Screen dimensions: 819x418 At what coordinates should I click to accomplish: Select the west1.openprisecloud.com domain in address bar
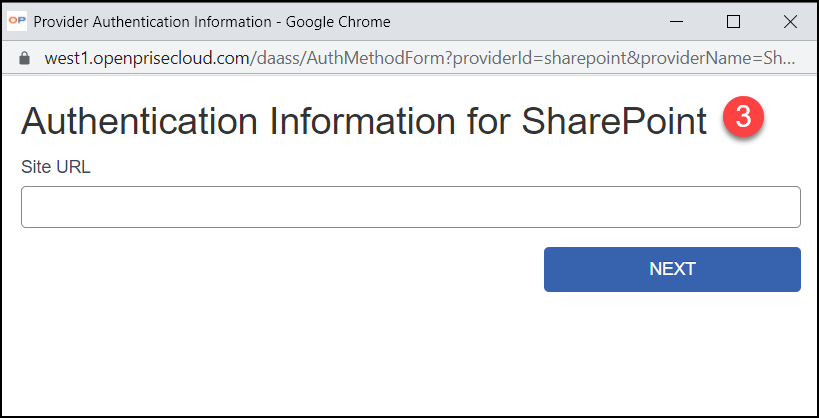[147, 58]
